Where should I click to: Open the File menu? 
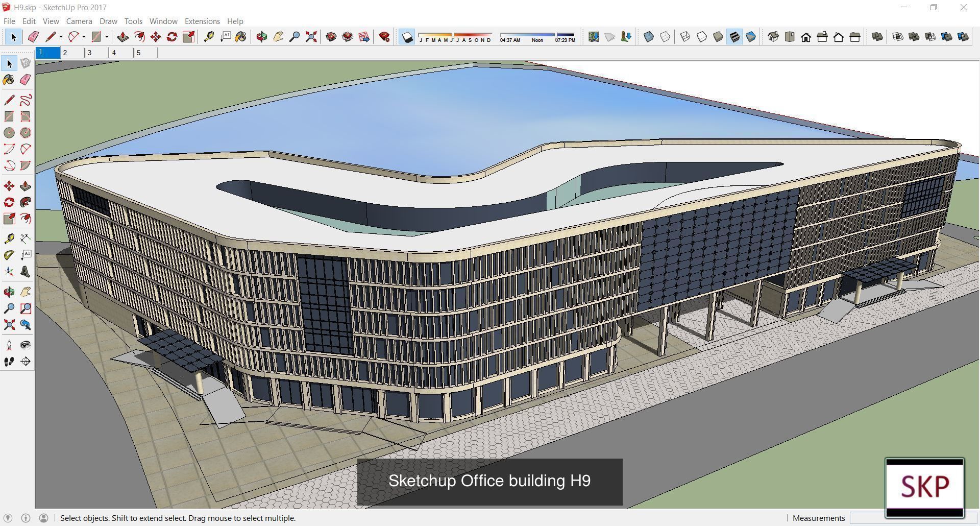pyautogui.click(x=9, y=21)
